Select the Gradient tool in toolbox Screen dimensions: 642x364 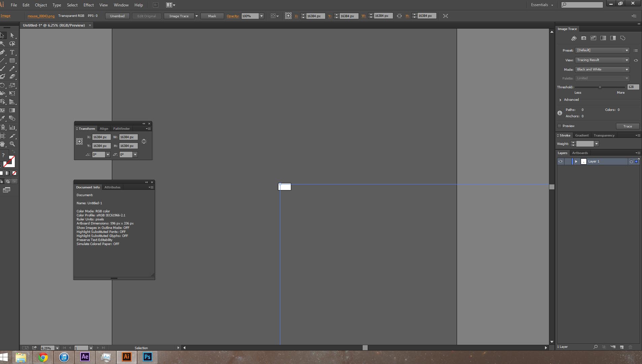[12, 110]
